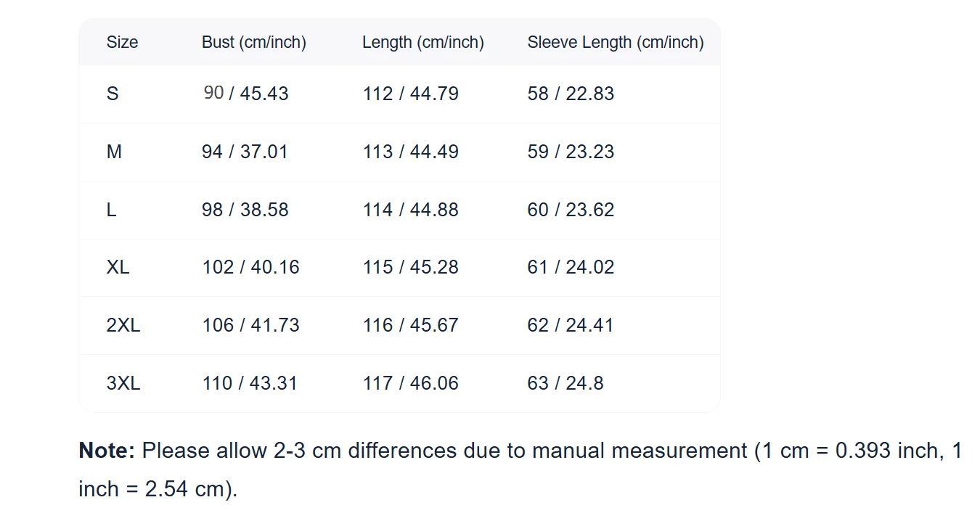Select the 2XL size row label
Viewport: 980px width, 529px height.
[x=123, y=325]
